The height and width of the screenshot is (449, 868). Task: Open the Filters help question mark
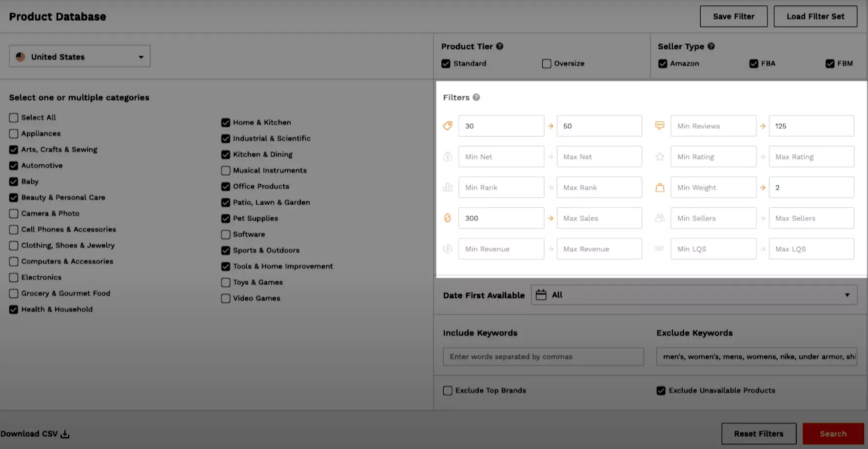click(x=476, y=97)
